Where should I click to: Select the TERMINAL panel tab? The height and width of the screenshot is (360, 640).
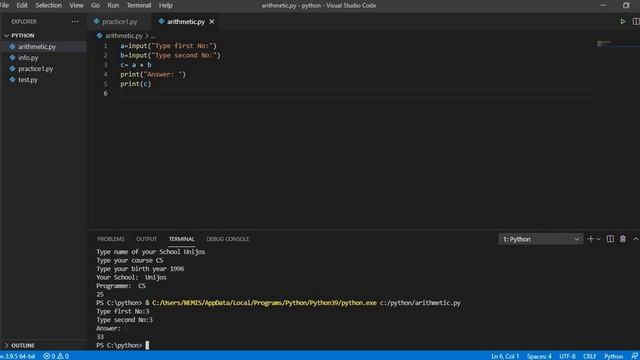pyautogui.click(x=181, y=239)
